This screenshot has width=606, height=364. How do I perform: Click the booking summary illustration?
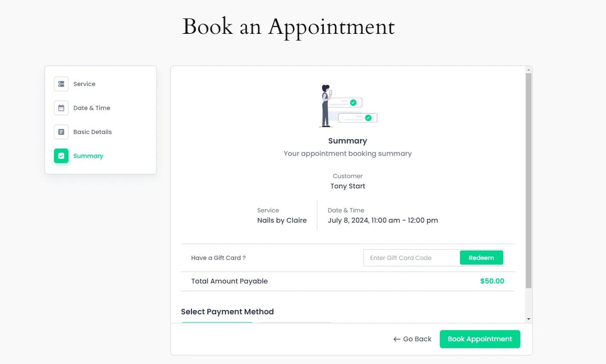(348, 106)
